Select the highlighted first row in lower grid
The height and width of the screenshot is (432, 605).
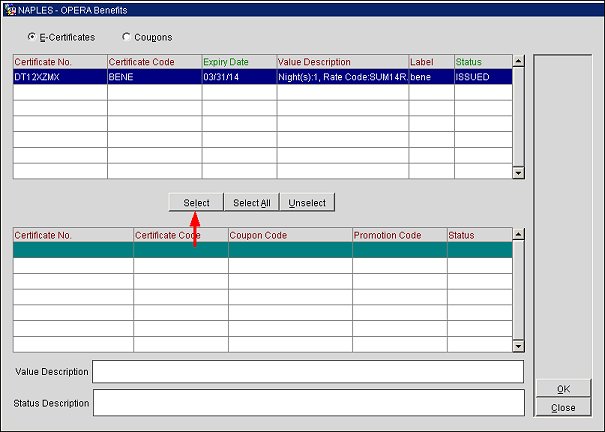tap(260, 251)
